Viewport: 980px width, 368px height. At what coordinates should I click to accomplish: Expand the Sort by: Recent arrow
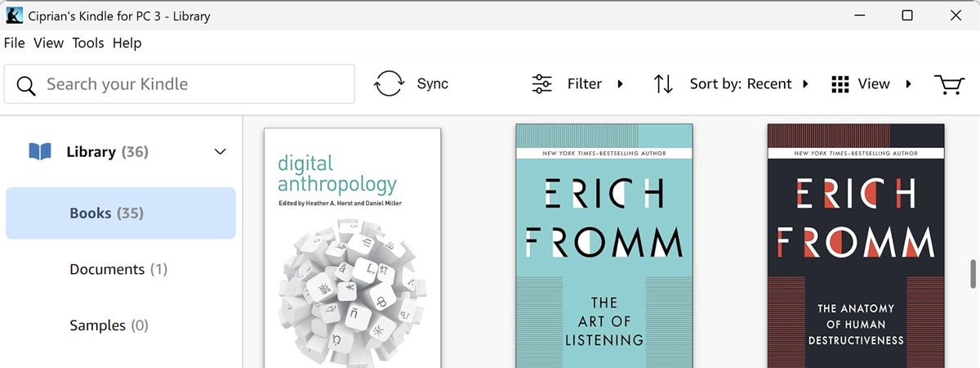tap(806, 83)
